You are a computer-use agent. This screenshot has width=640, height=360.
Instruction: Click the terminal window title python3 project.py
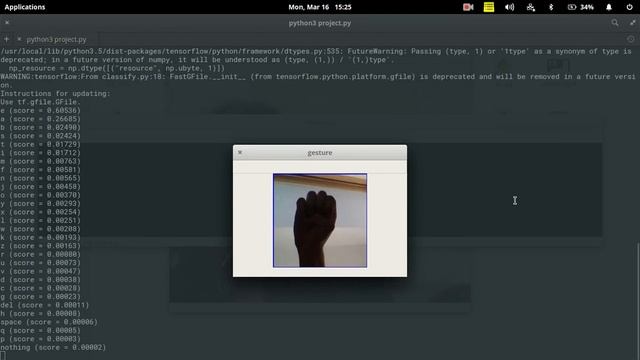point(320,23)
